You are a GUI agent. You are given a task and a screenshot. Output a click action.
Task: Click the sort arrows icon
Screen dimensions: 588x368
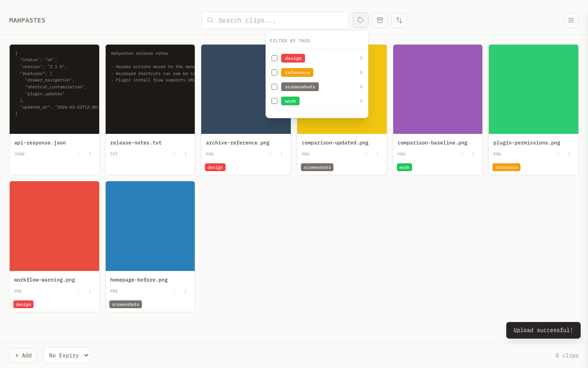coord(399,20)
